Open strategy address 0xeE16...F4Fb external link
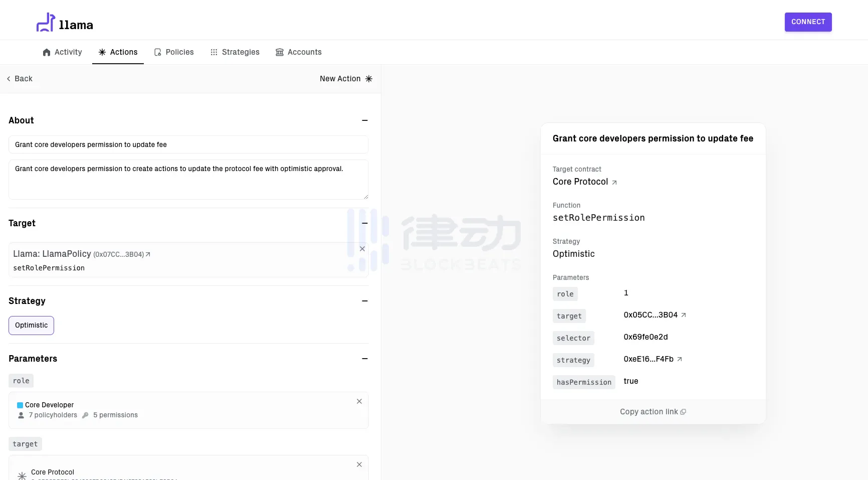Image resolution: width=868 pixels, height=480 pixels. click(680, 359)
